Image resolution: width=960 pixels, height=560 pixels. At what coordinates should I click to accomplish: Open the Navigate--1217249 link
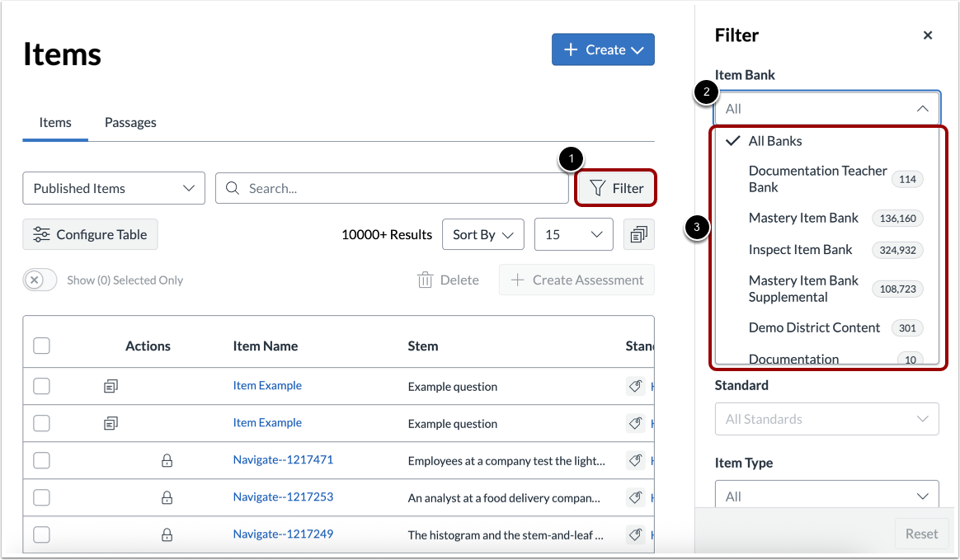point(283,534)
